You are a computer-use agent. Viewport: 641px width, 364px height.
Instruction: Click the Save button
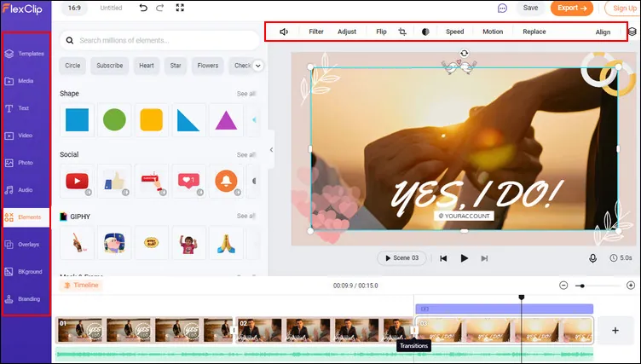click(x=530, y=8)
